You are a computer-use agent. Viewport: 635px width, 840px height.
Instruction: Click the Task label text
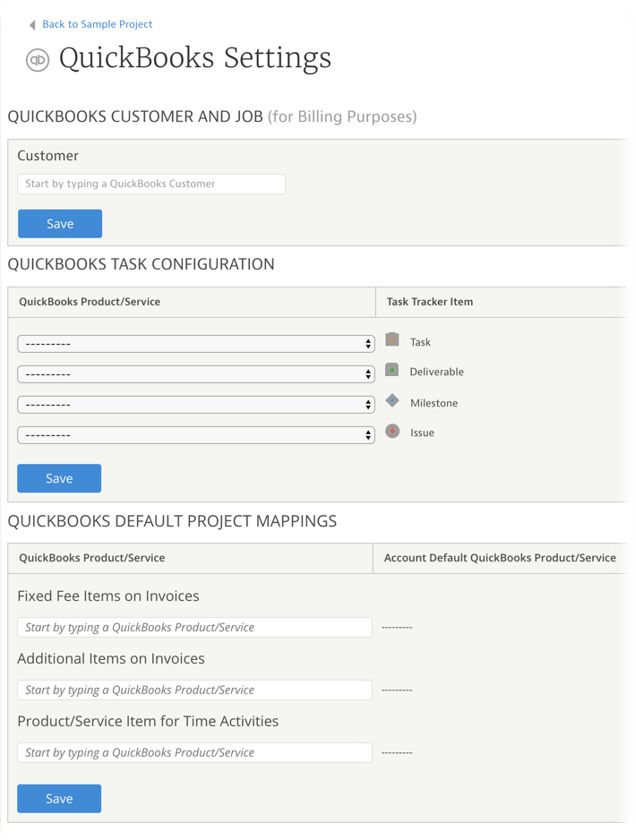point(420,342)
